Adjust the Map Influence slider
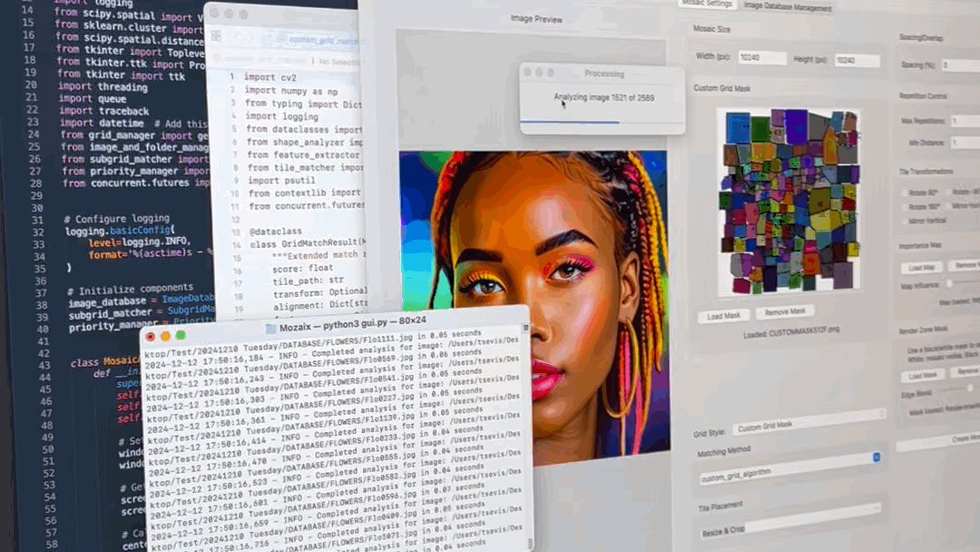This screenshot has width=980, height=552. pyautogui.click(x=949, y=283)
